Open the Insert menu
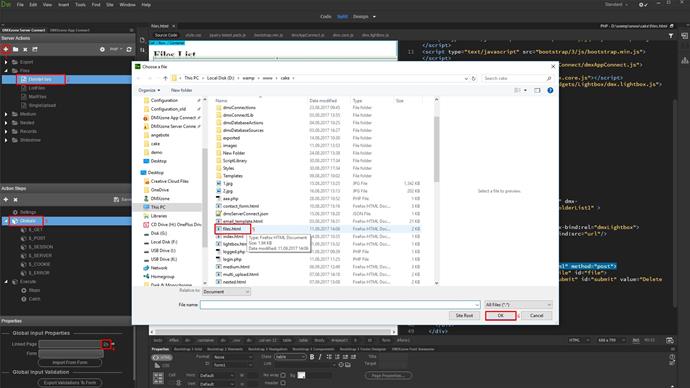This screenshot has height=388, width=690. point(63,5)
